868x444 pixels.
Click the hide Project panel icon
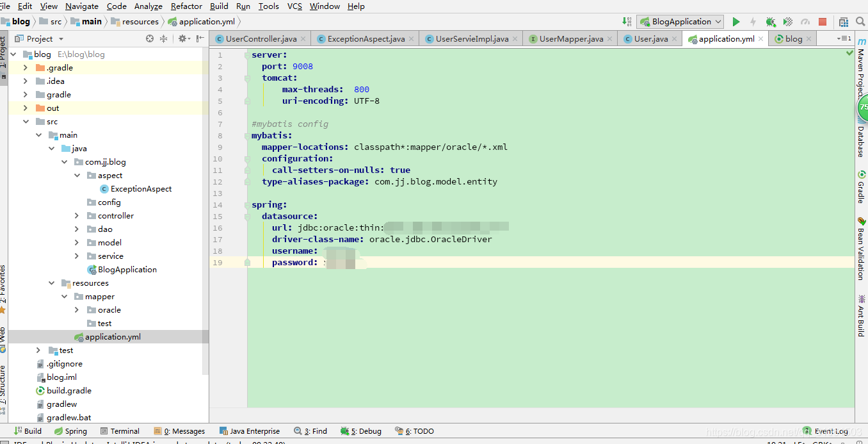click(200, 38)
